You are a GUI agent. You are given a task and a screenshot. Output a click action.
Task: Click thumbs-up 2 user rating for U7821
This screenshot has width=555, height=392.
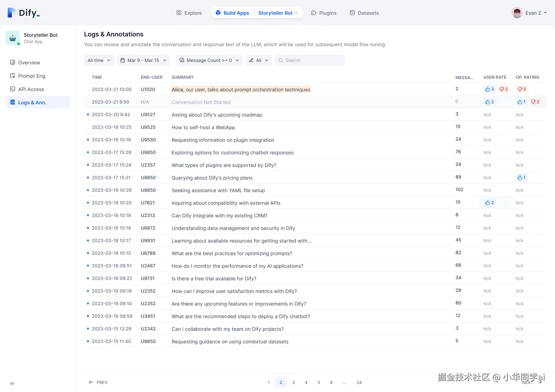click(489, 203)
